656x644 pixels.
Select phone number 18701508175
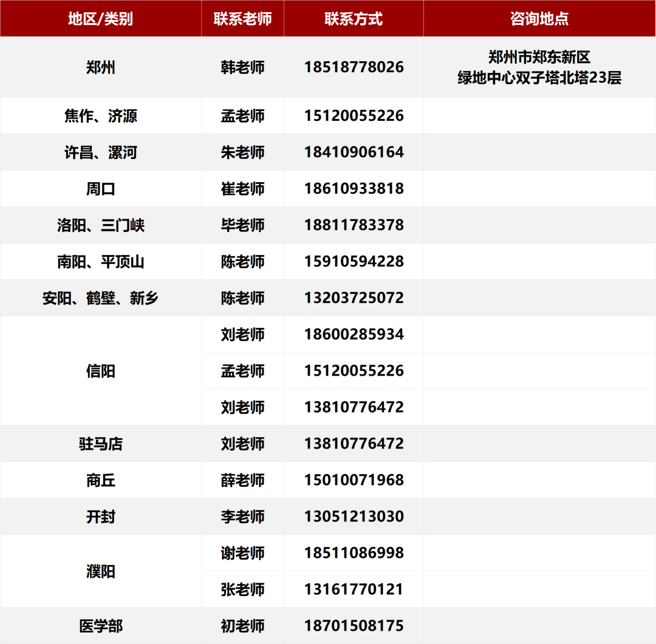(x=354, y=626)
